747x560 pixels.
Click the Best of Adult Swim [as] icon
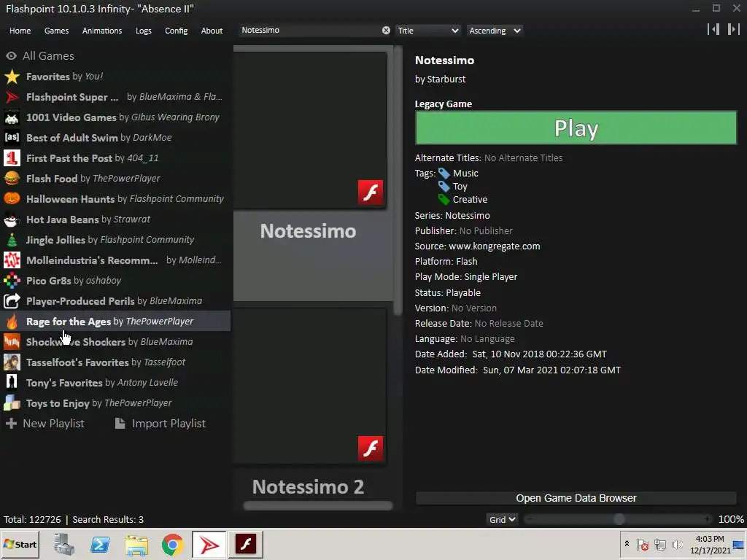point(12,138)
